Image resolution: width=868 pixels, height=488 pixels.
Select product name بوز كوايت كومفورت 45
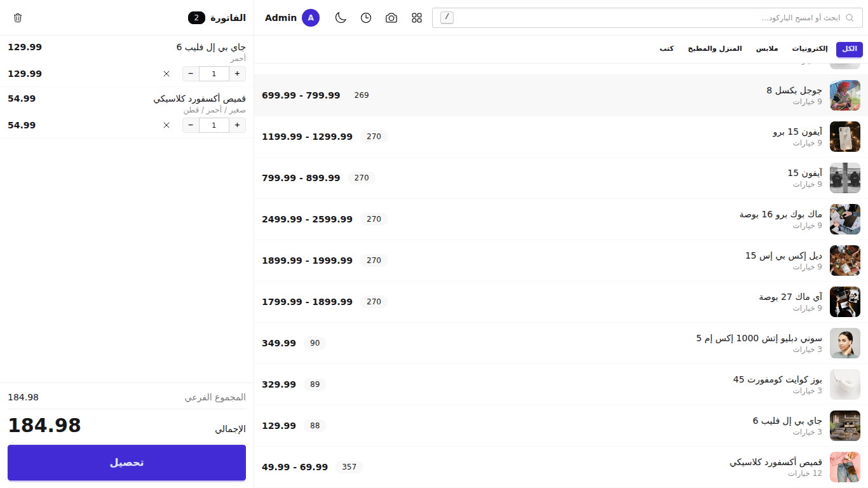coord(778,379)
